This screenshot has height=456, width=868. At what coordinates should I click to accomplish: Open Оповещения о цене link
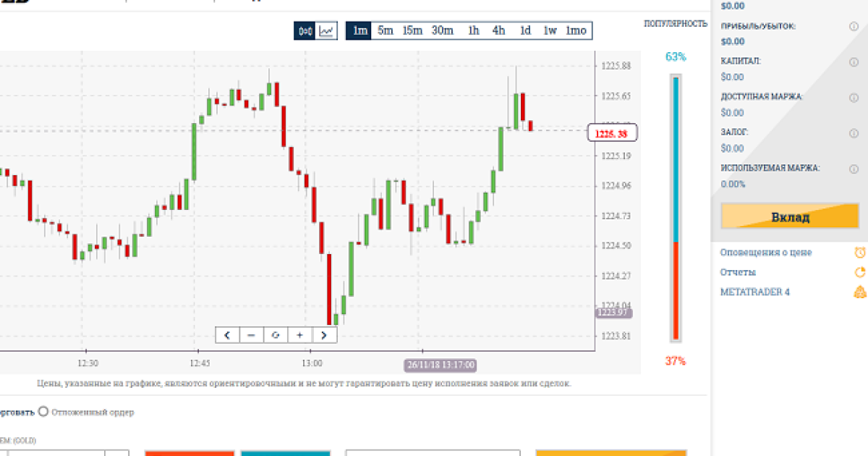coord(766,253)
